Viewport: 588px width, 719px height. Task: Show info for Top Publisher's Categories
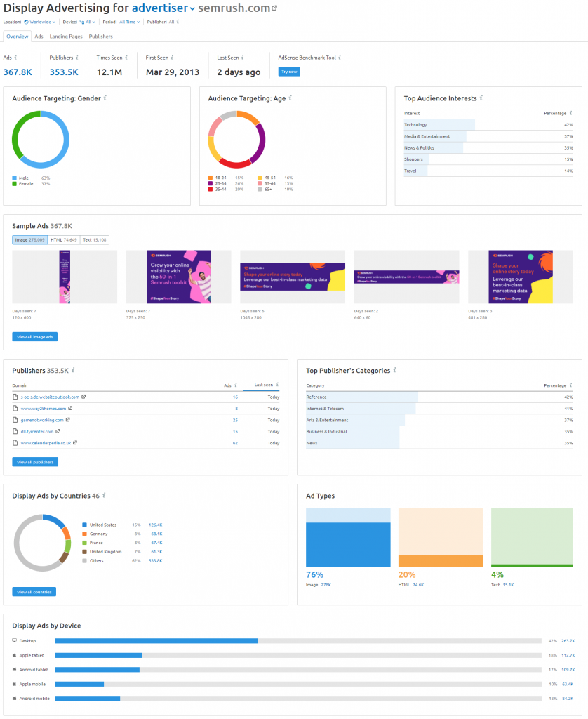coord(394,370)
